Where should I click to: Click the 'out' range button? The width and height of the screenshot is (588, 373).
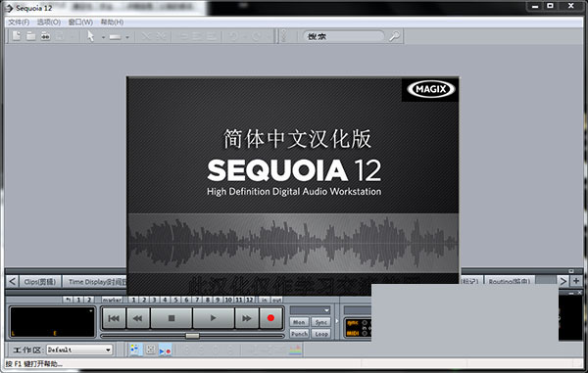click(x=276, y=300)
